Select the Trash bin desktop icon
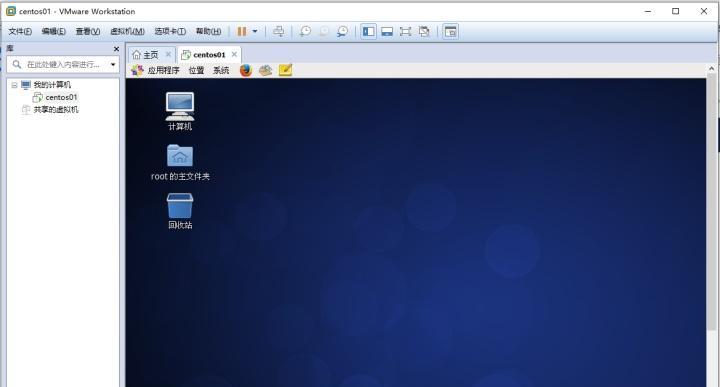Image resolution: width=720 pixels, height=387 pixels. pyautogui.click(x=180, y=211)
